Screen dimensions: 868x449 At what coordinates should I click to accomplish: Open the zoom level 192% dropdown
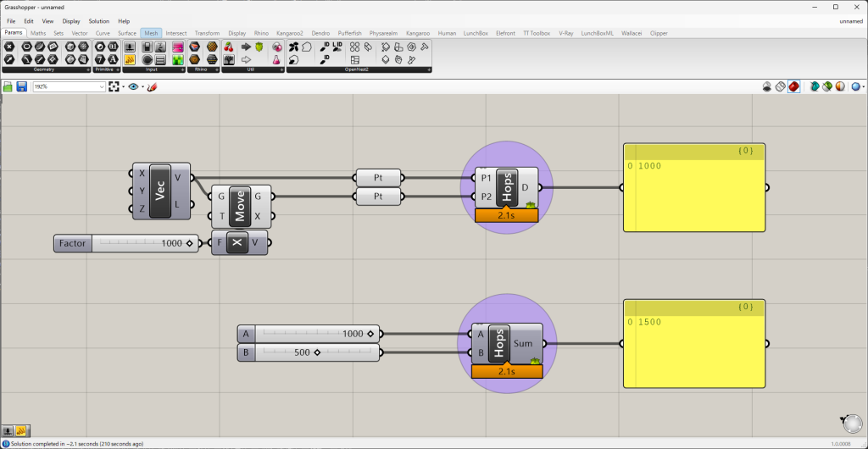click(x=102, y=86)
